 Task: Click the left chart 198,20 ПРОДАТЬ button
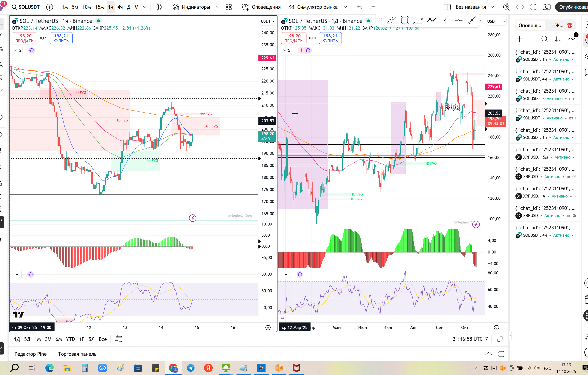coord(24,38)
